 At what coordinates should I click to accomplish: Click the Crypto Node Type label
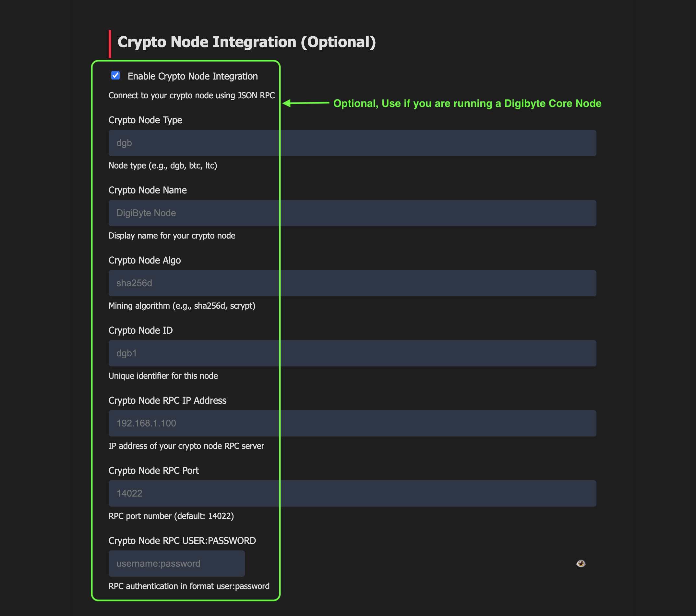[145, 120]
